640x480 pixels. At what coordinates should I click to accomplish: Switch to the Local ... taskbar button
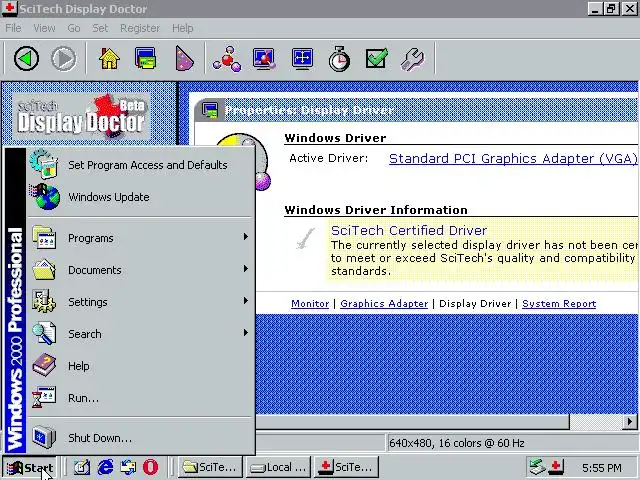pos(278,467)
